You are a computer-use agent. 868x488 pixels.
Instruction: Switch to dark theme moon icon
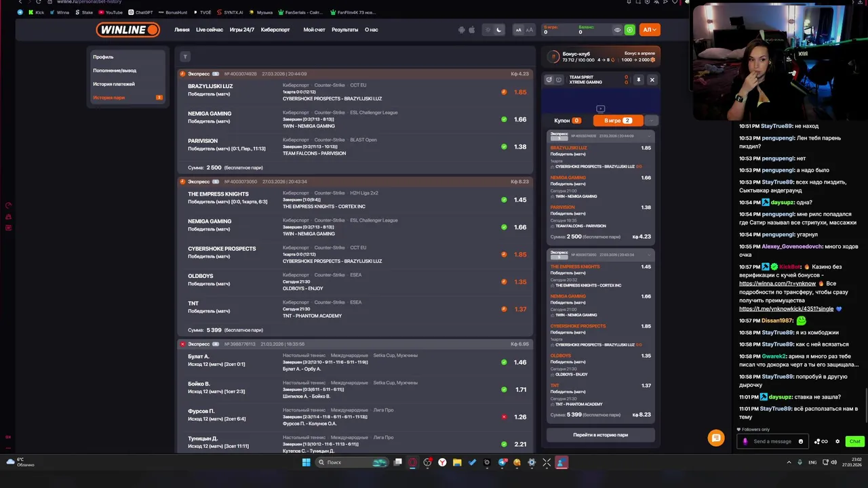[x=499, y=30]
